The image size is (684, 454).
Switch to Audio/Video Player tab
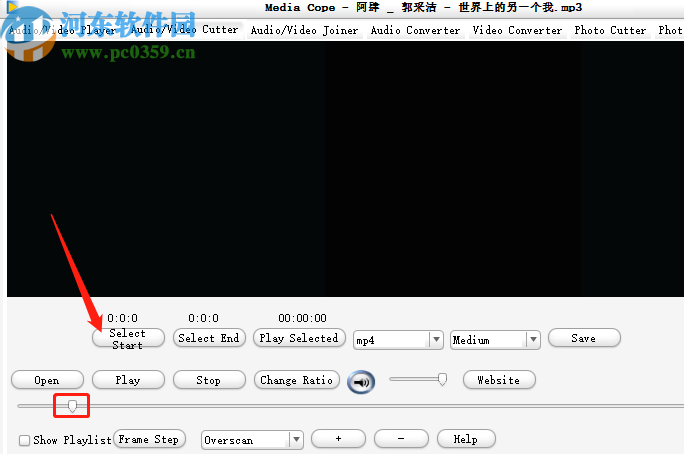[x=63, y=30]
